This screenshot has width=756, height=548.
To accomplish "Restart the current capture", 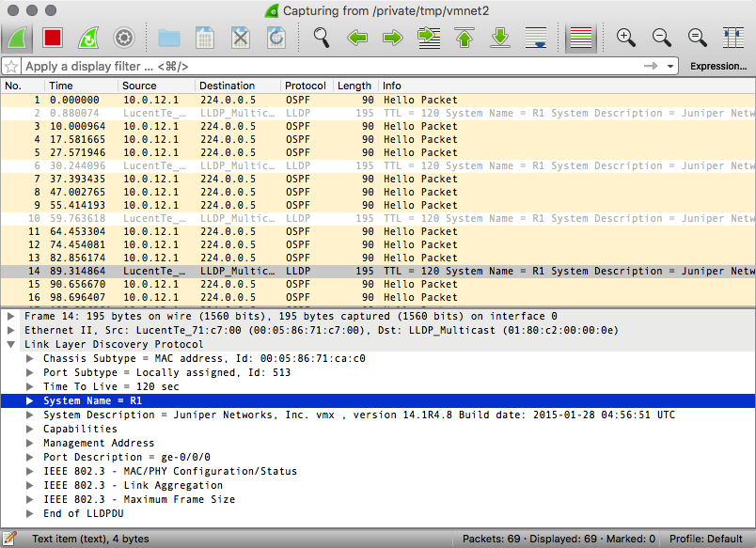I will point(88,38).
